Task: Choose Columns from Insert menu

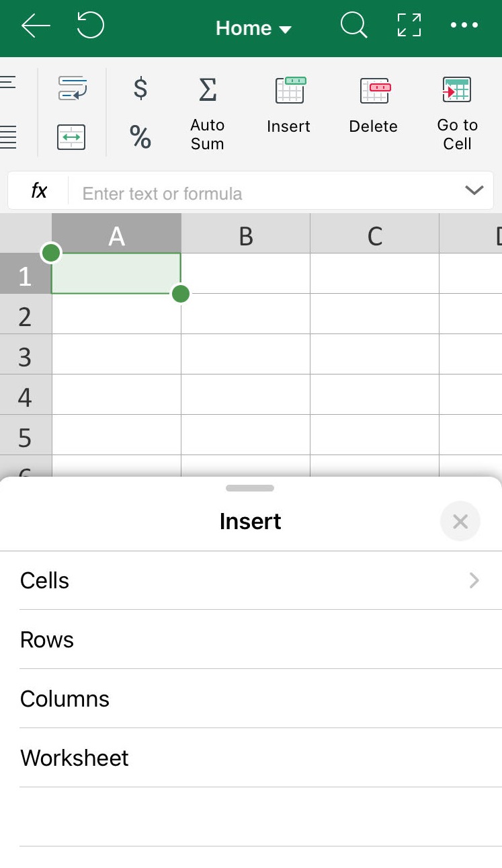Action: click(x=251, y=699)
